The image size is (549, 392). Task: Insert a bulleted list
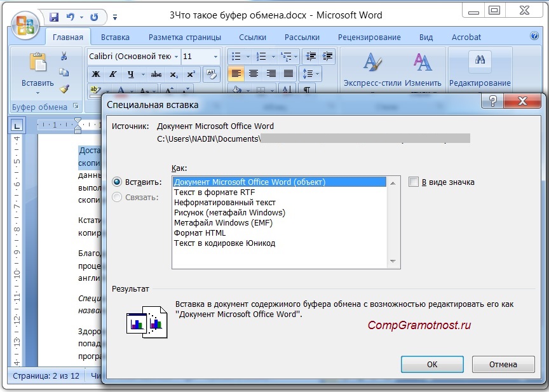point(236,56)
